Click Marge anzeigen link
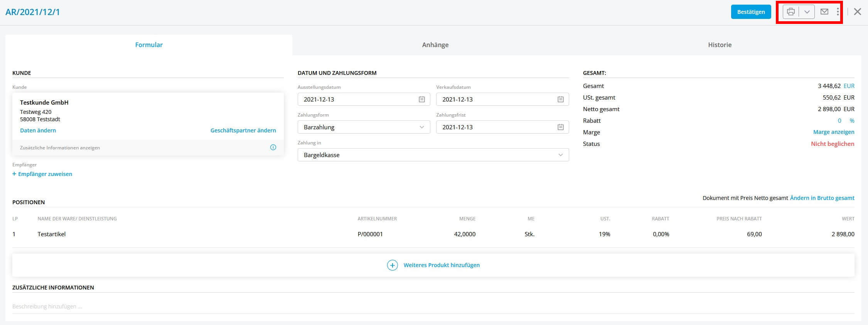The height and width of the screenshot is (325, 868). pos(834,132)
